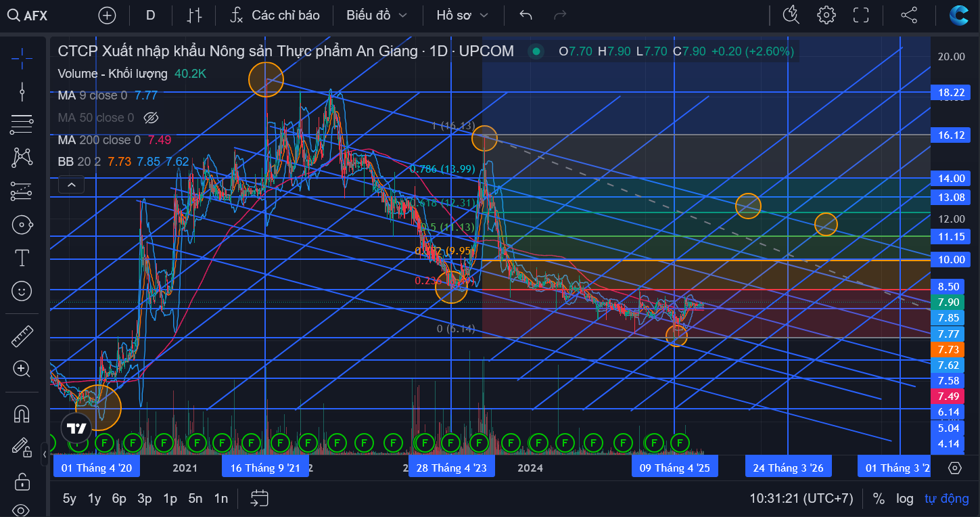The image size is (980, 517).
Task: Select the pattern drawing tool
Action: pos(22,158)
